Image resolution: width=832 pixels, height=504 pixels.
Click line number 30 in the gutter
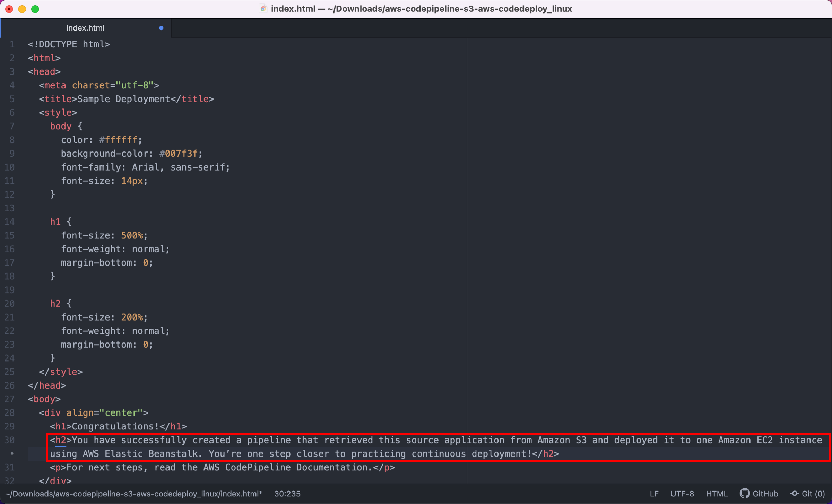tap(9, 440)
